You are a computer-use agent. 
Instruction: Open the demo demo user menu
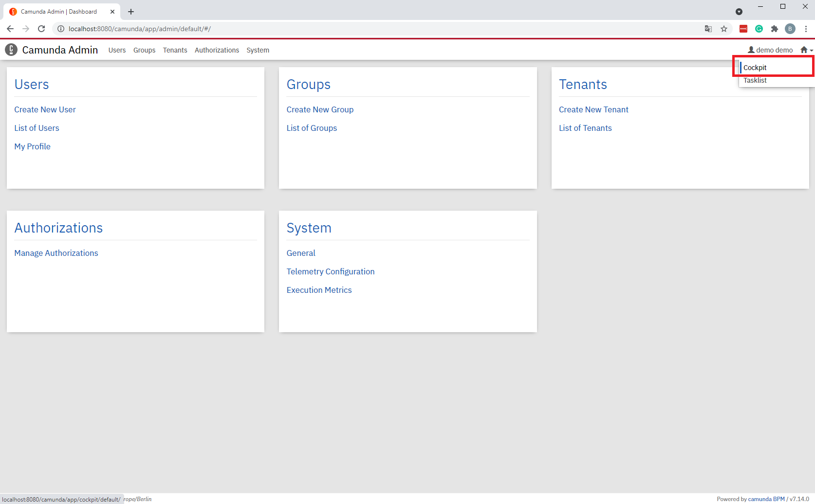770,50
